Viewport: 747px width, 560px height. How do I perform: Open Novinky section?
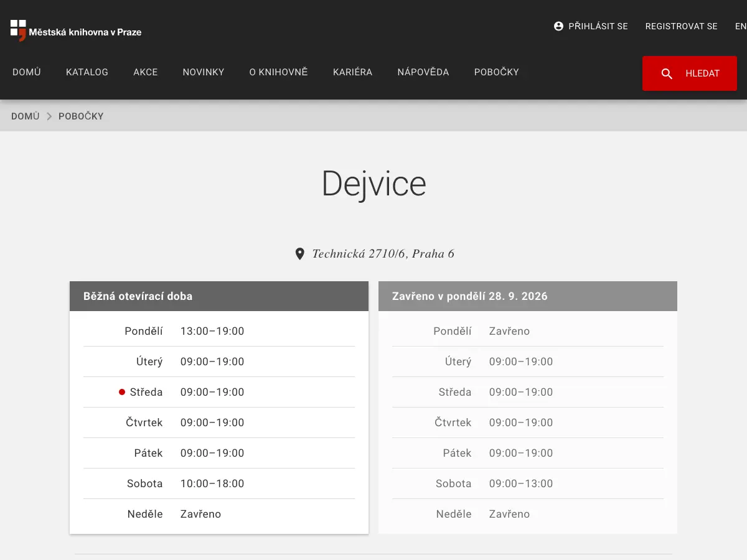(x=204, y=72)
